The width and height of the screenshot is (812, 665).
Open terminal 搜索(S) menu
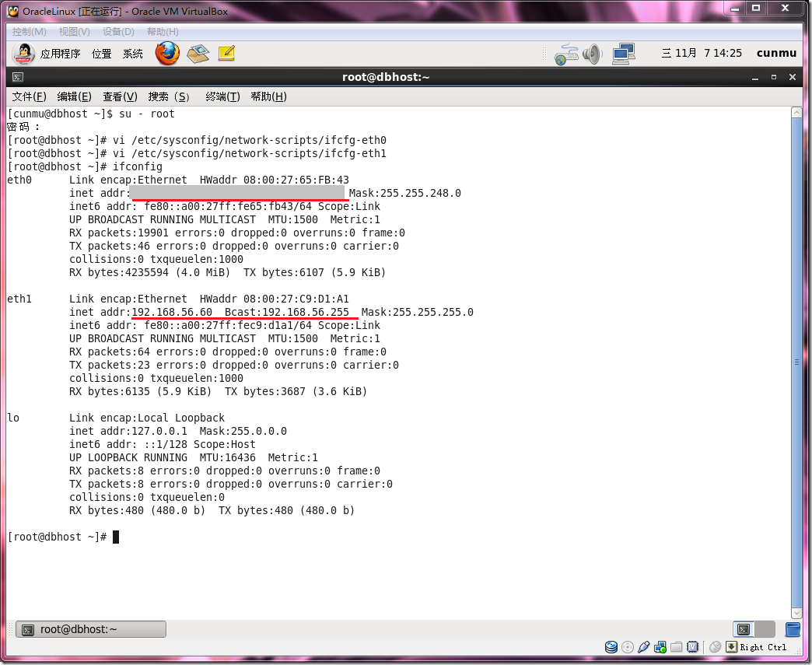[x=168, y=97]
